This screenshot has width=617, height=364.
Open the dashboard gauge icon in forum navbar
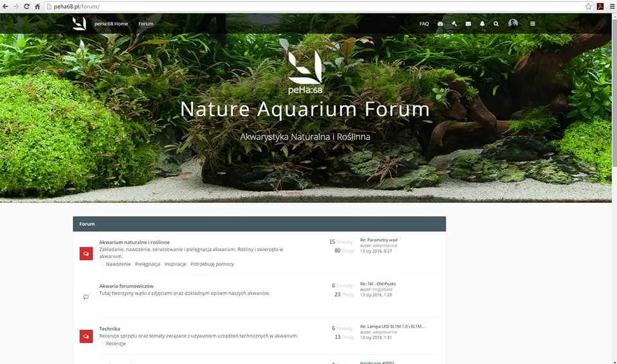440,24
